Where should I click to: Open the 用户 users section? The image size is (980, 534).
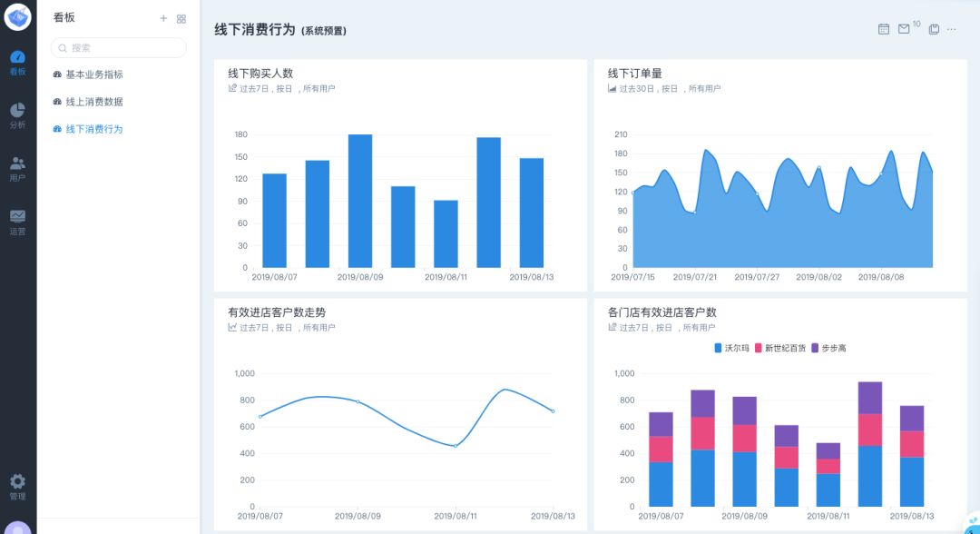point(17,169)
